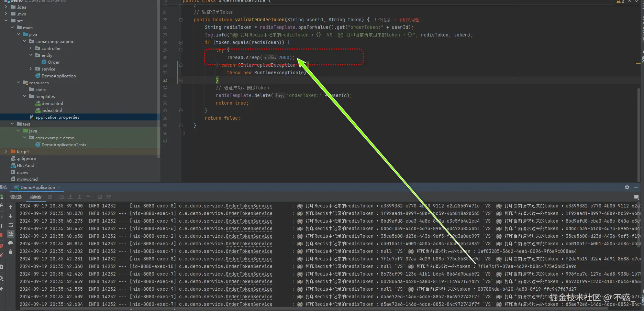This screenshot has height=311, width=644.
Task: Toggle scroll to end of console
Action: pyautogui.click(x=11, y=234)
